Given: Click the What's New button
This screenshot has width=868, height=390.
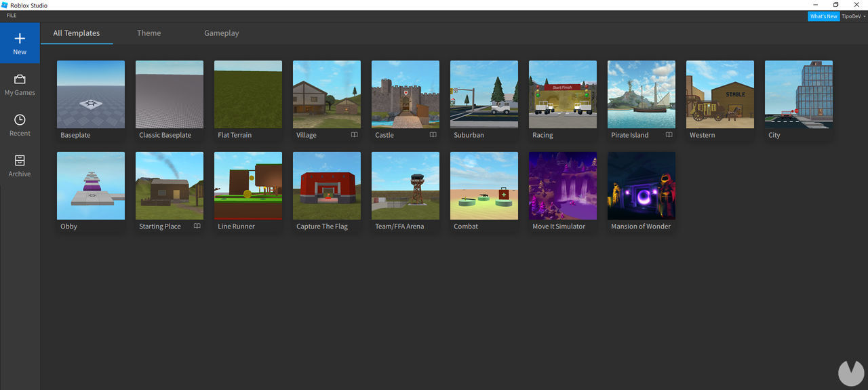Looking at the screenshot, I should tap(823, 16).
